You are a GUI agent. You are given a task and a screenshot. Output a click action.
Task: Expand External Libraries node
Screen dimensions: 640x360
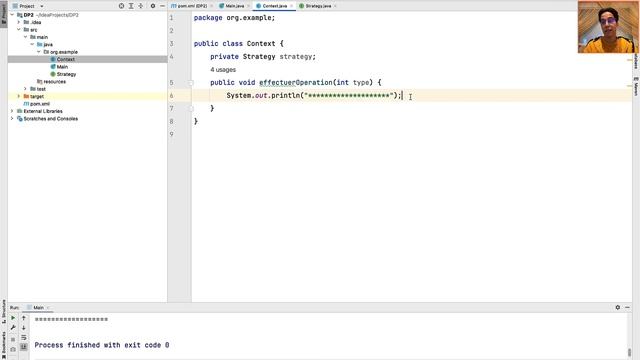click(12, 111)
